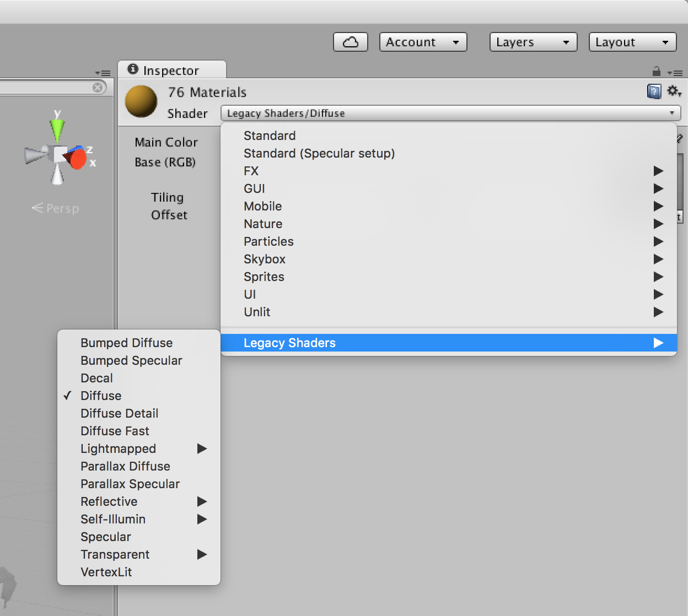The height and width of the screenshot is (616, 688).
Task: Switch to the Inspector tab
Action: tap(171, 70)
